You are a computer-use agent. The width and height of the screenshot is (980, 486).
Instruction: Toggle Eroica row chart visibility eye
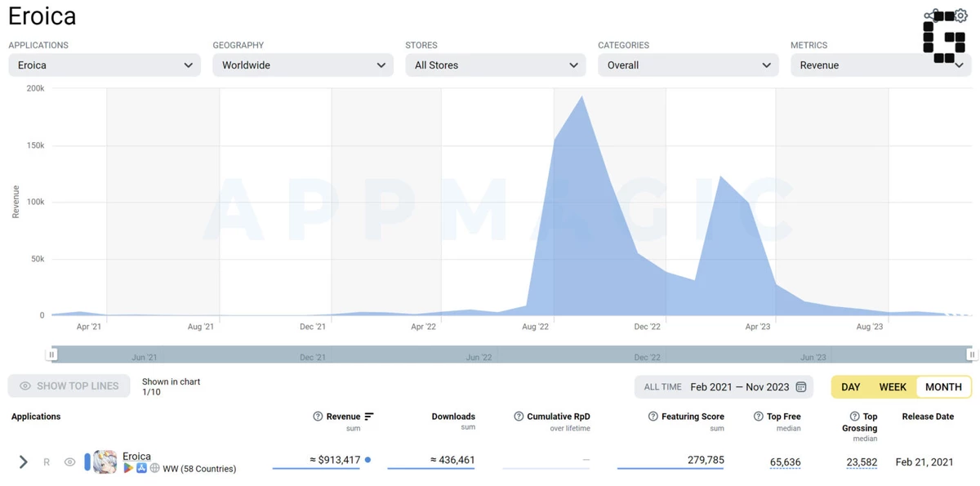click(x=69, y=462)
